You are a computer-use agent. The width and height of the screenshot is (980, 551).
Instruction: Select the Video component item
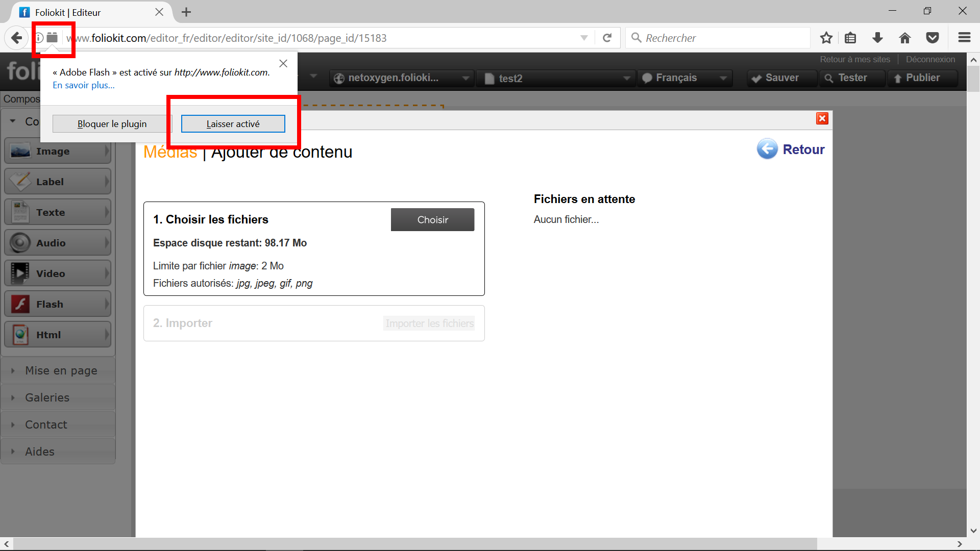tap(58, 273)
